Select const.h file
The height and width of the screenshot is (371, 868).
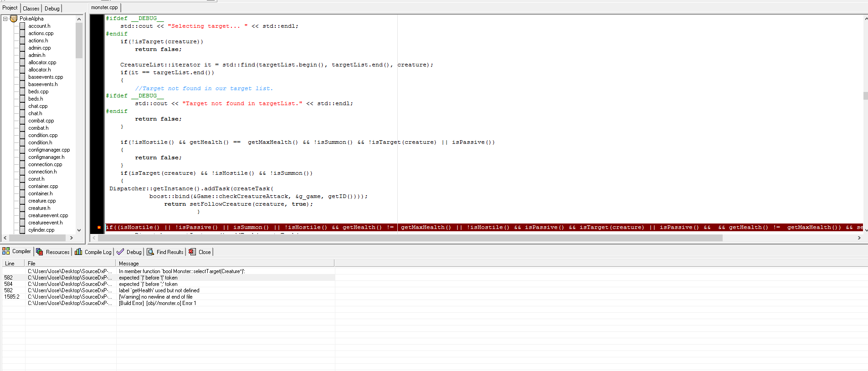36,179
